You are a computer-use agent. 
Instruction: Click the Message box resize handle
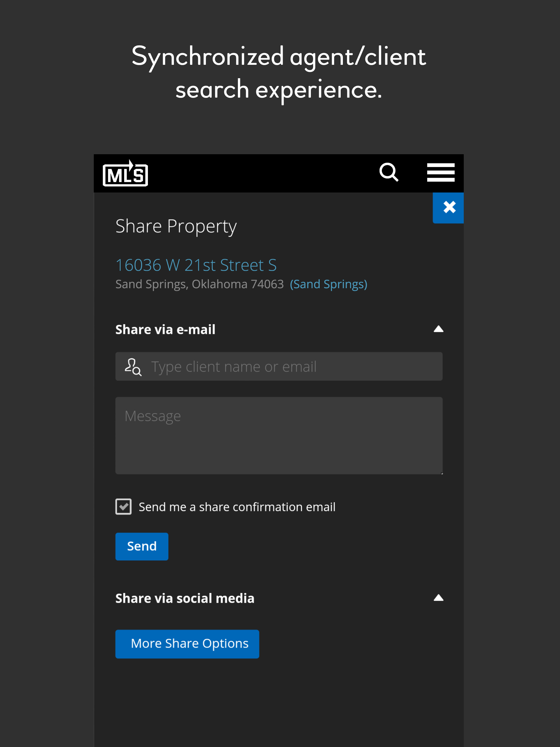pos(441,473)
